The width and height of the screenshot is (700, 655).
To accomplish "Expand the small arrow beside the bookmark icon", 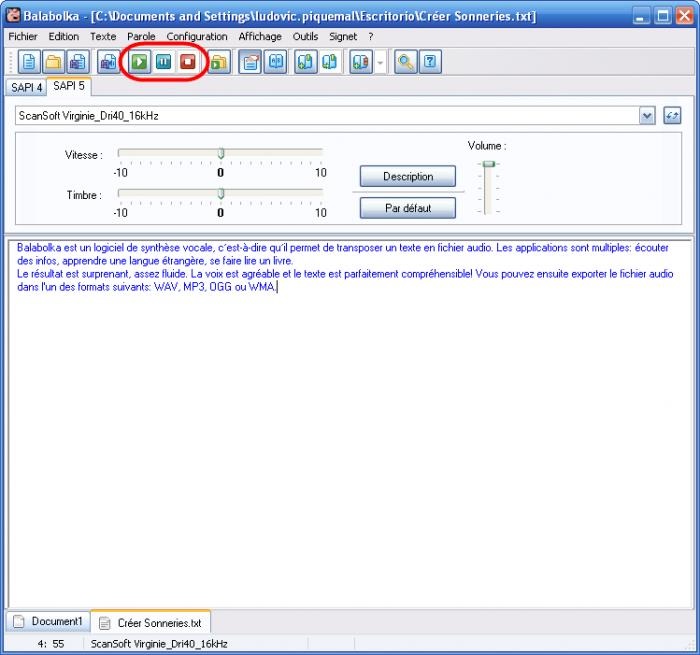I will (x=380, y=62).
